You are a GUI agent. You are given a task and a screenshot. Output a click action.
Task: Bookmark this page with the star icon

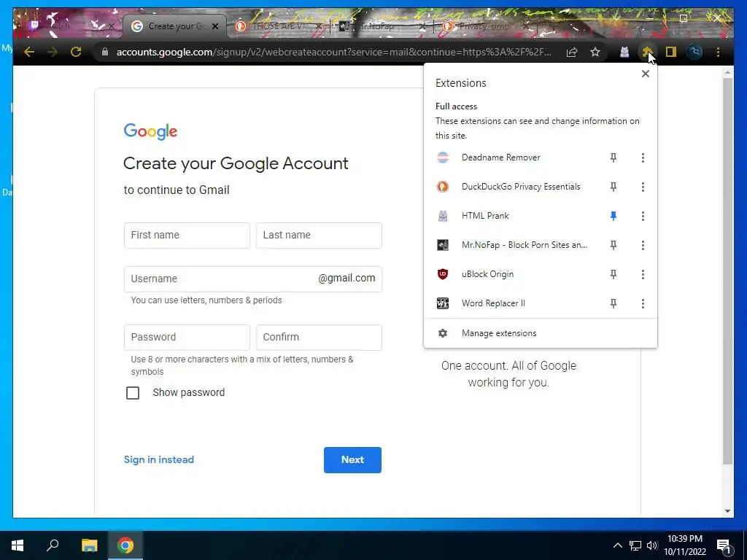(595, 52)
